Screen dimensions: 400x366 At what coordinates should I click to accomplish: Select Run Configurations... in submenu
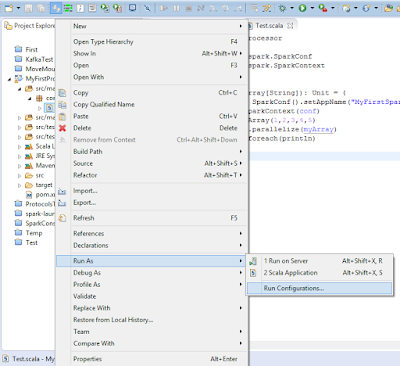[x=319, y=288]
